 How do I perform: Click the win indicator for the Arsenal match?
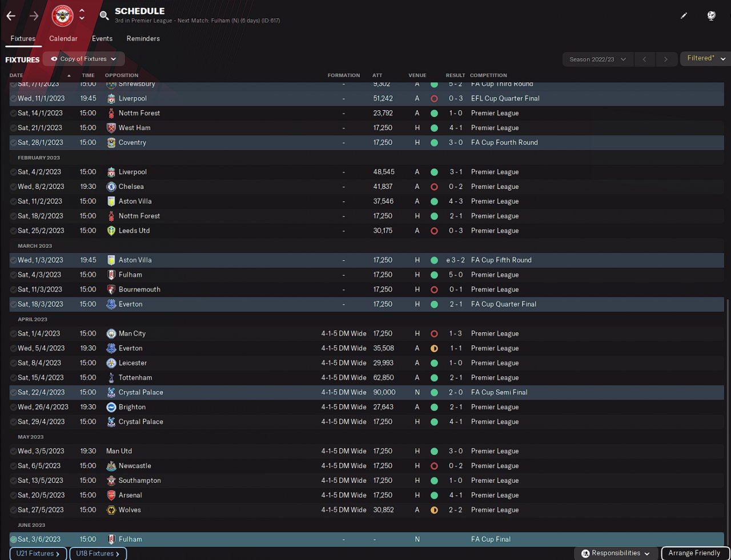click(x=434, y=495)
